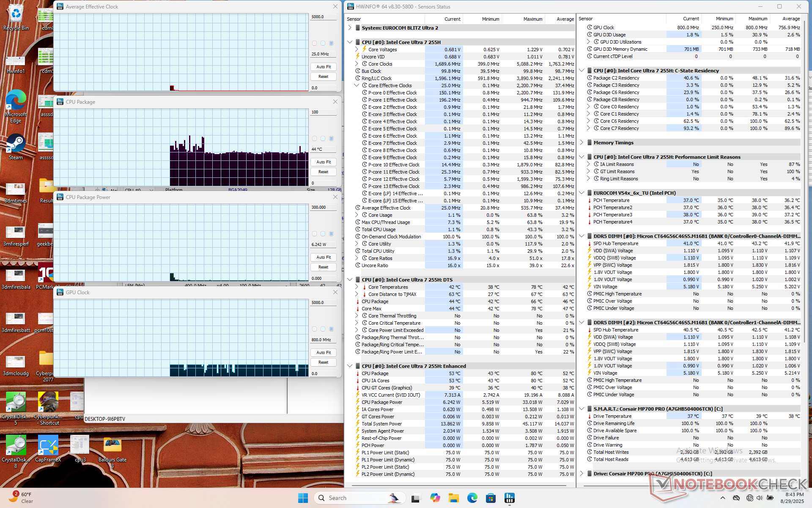Click Auto Fit in CPU Package graph
812x508 pixels.
(324, 162)
